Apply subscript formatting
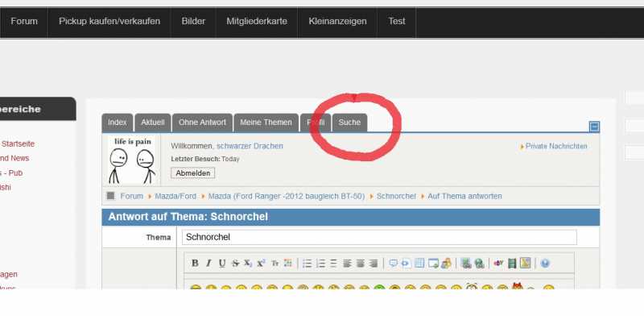Image resolution: width=644 pixels, height=316 pixels. pos(248,264)
